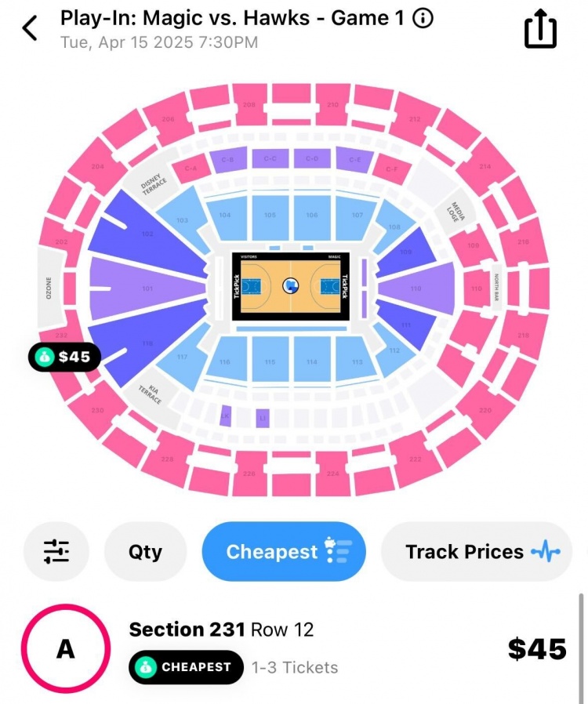
Task: Tap the center court logo
Action: (290, 285)
